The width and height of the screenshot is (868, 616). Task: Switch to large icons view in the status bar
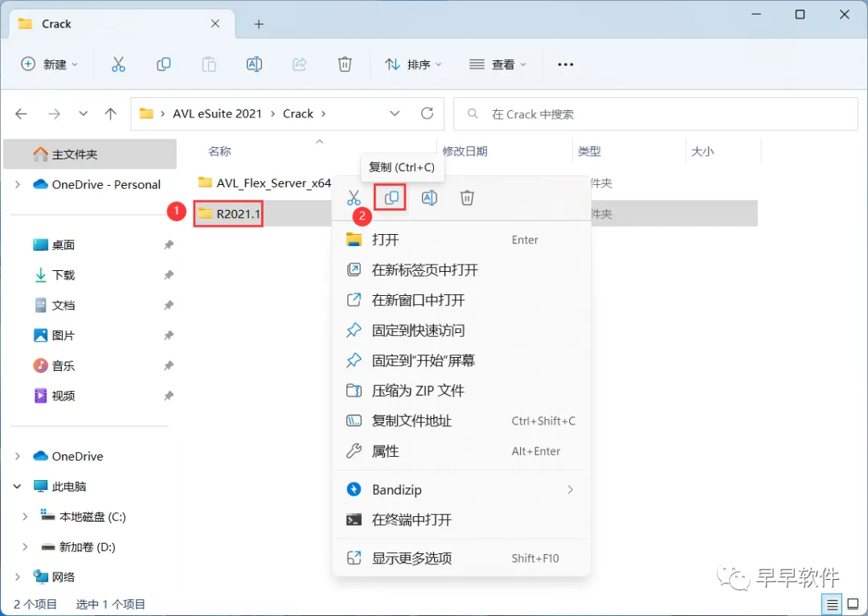pos(853,605)
